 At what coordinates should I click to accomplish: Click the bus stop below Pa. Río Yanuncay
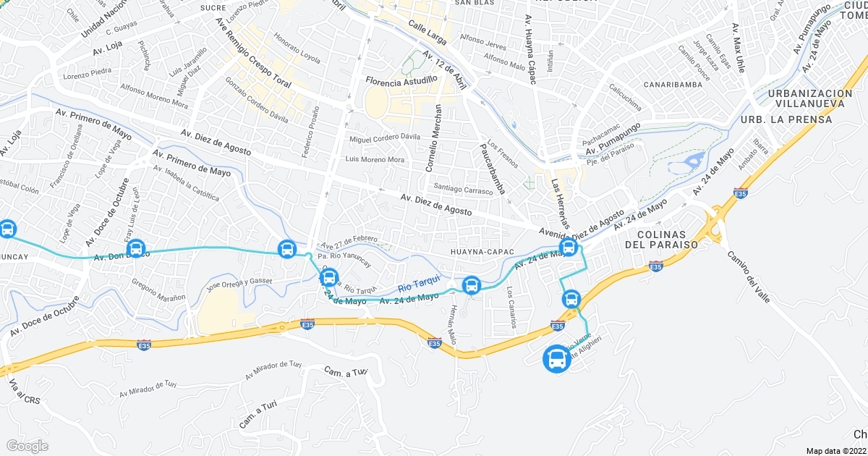click(328, 277)
